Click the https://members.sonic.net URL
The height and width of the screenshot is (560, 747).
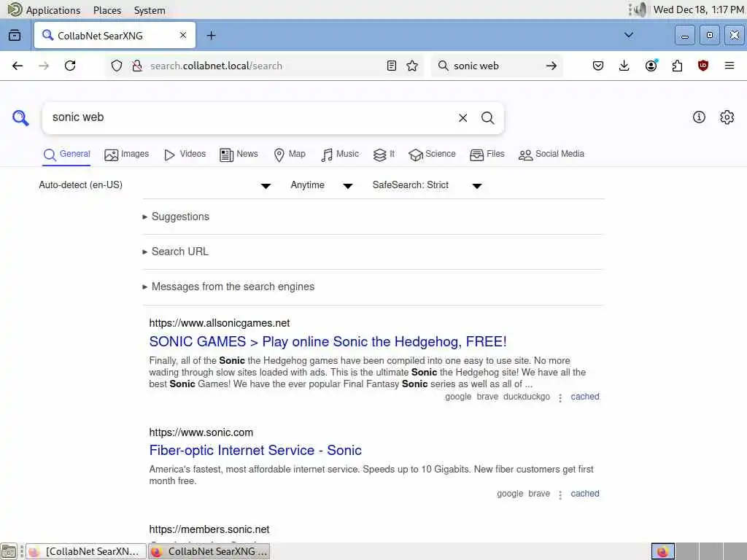209,529
